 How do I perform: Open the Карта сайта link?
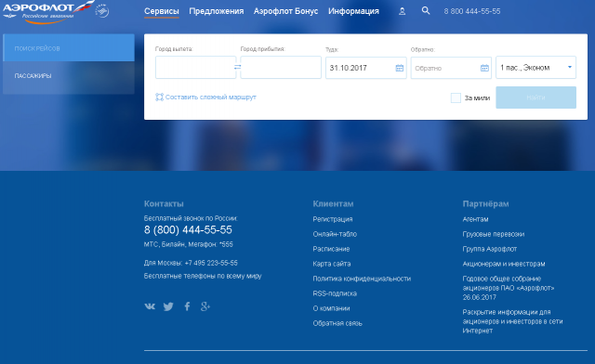(x=332, y=264)
